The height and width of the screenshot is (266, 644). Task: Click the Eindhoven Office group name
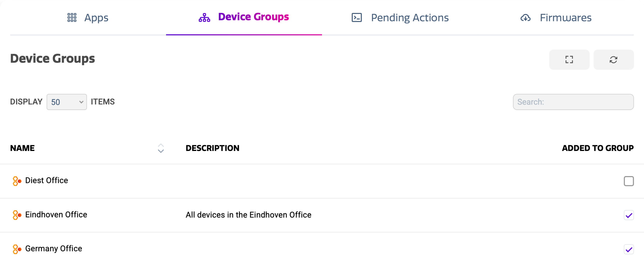click(x=56, y=215)
